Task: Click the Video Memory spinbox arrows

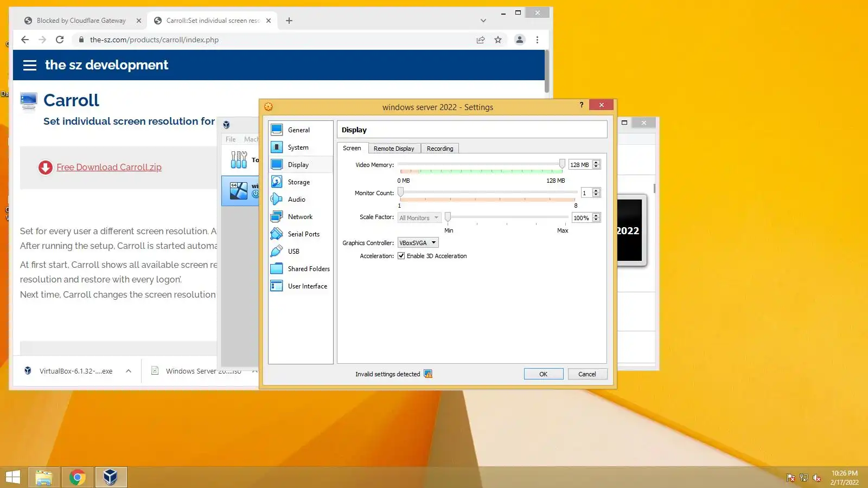Action: tap(596, 164)
